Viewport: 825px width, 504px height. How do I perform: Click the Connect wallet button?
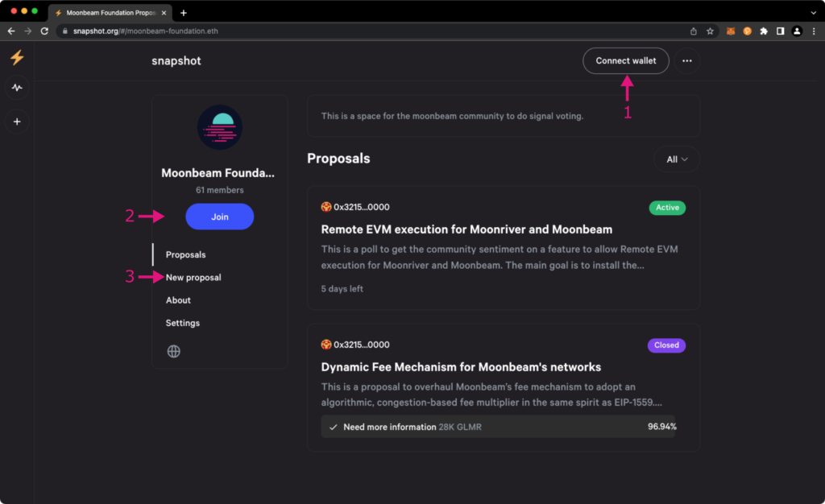pyautogui.click(x=625, y=61)
